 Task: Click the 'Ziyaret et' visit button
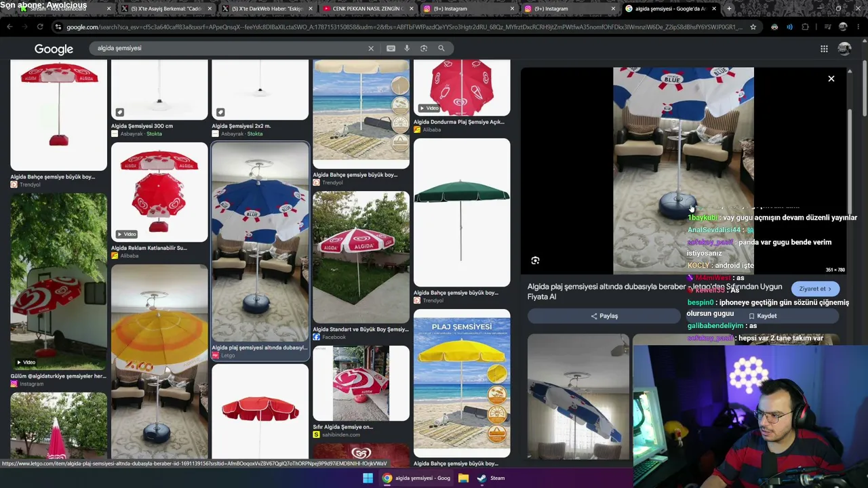click(x=815, y=289)
